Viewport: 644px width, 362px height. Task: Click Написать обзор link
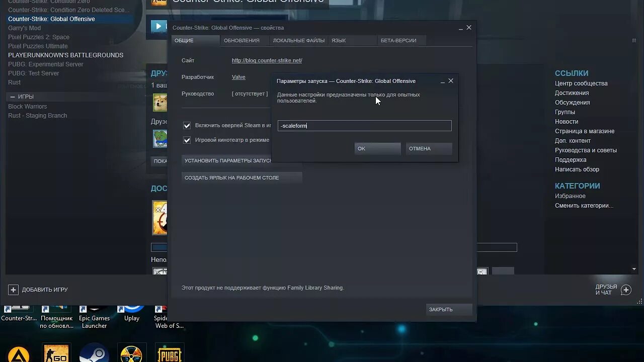[x=577, y=169]
